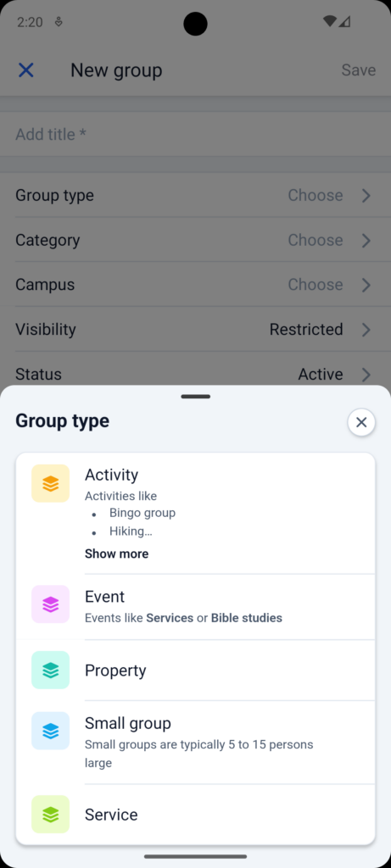The height and width of the screenshot is (868, 391).
Task: Open Category chooser chevron
Action: tap(366, 240)
